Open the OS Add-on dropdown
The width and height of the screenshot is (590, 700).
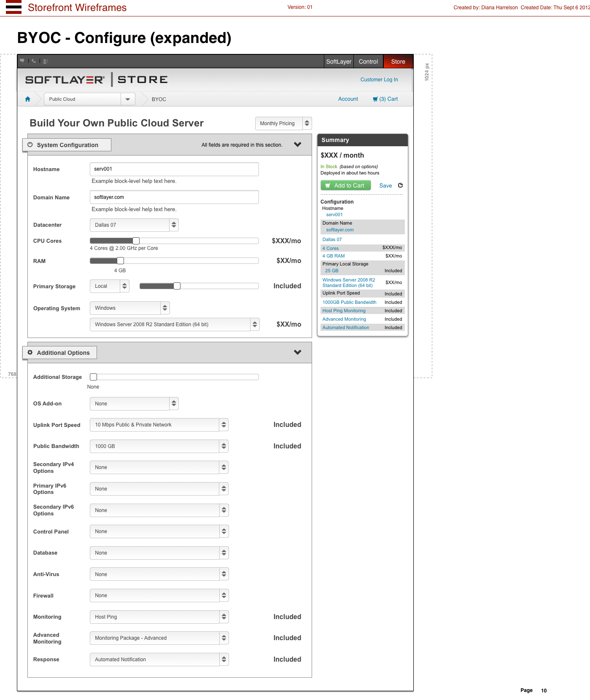click(x=134, y=404)
